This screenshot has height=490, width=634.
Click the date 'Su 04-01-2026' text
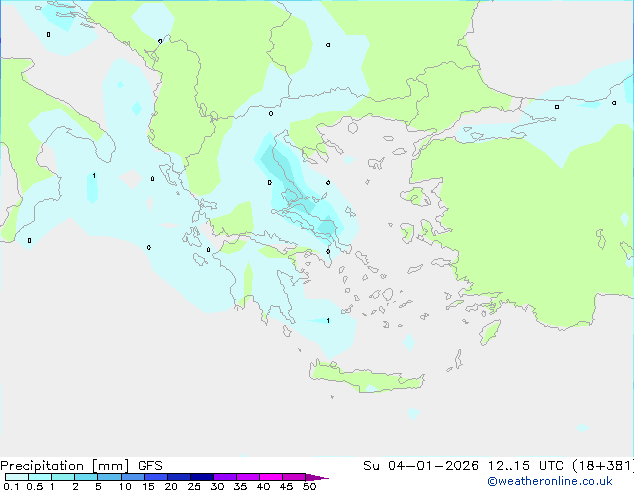(421, 466)
